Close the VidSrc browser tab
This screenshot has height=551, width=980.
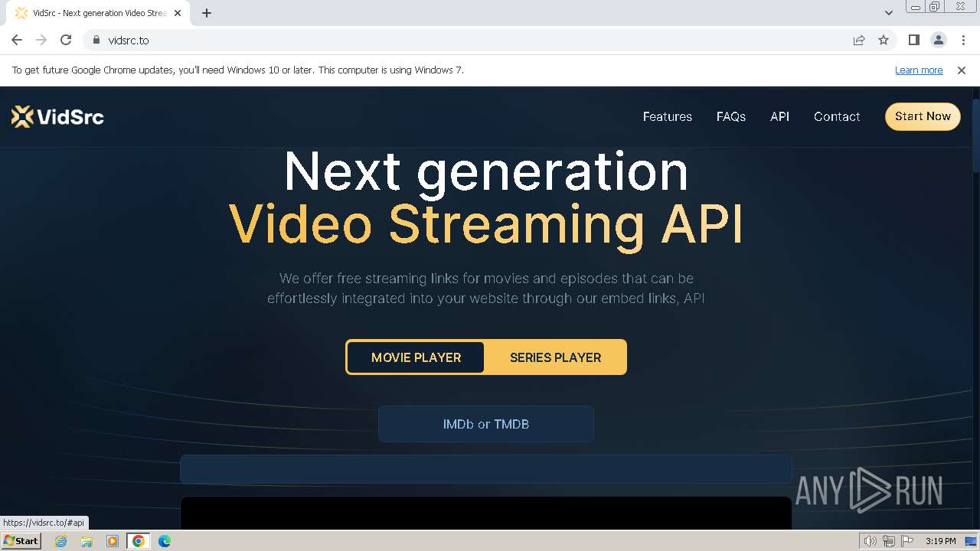click(x=178, y=13)
